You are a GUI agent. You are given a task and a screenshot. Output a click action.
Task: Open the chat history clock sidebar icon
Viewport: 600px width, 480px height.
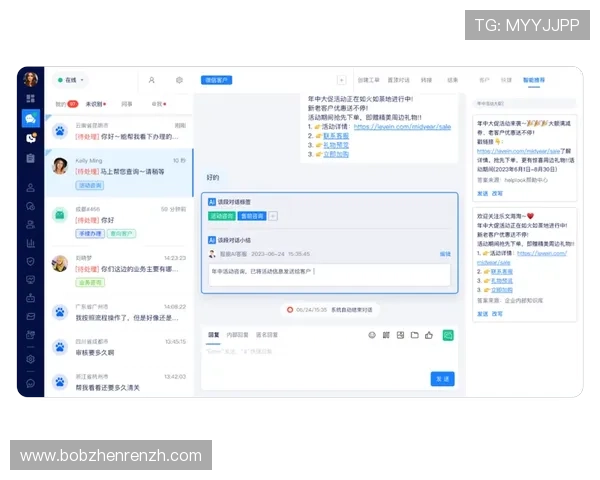(31, 206)
